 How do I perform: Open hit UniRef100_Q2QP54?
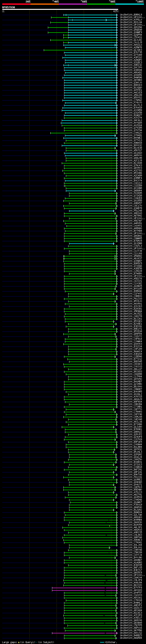point(131,35)
